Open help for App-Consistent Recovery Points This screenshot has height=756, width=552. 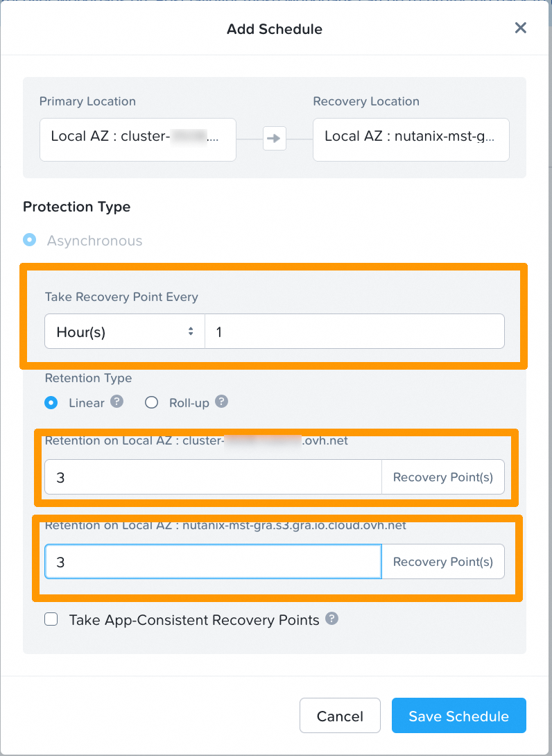[332, 619]
